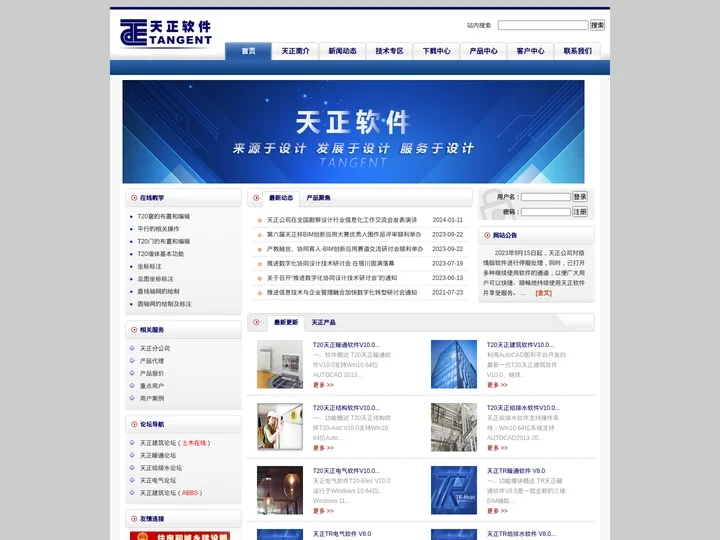Switch to the 产品聚焦 tab
This screenshot has width=720, height=540.
319,198
